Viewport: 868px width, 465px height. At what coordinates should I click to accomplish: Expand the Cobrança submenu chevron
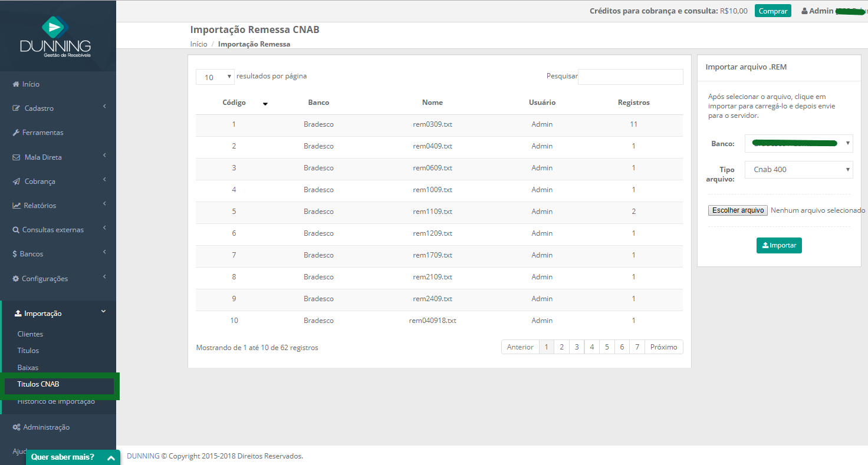[x=104, y=180]
